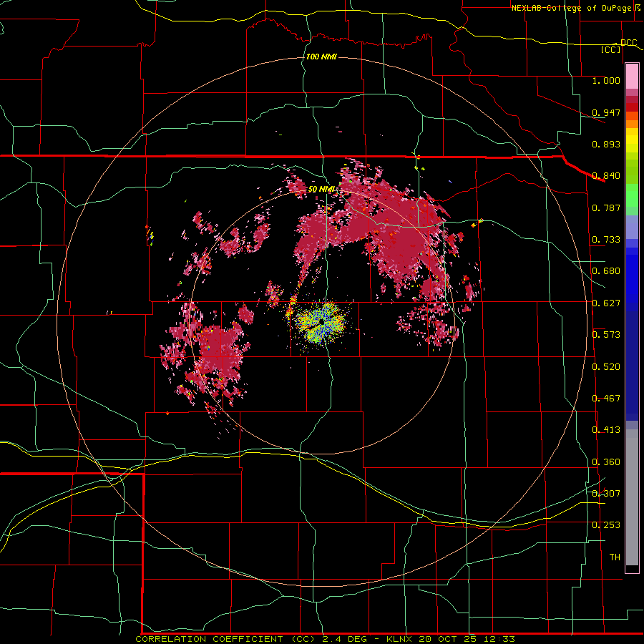Click the 0.307 scale value

point(606,494)
